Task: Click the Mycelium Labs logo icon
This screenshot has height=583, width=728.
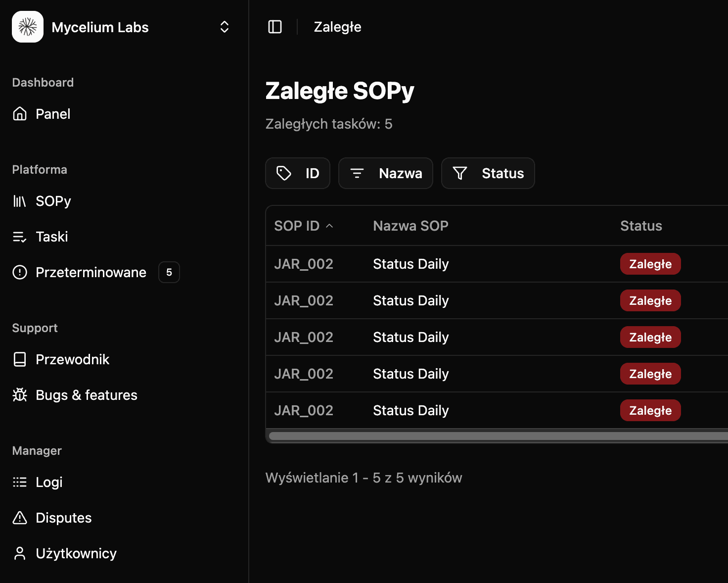Action: pyautogui.click(x=28, y=27)
